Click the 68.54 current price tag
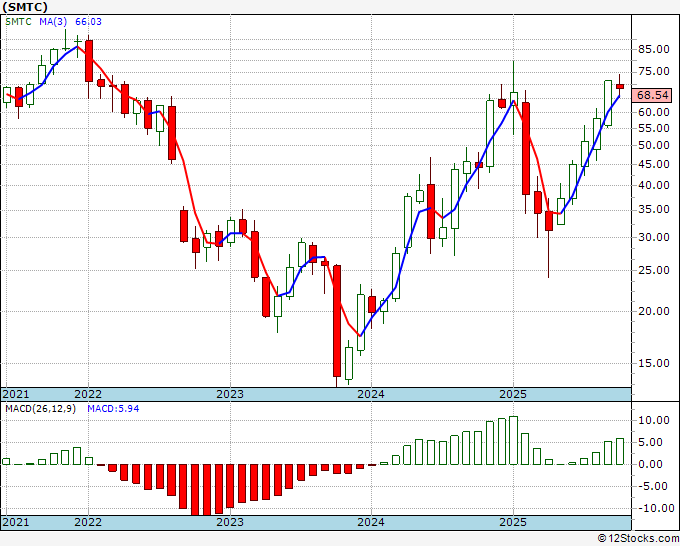Viewport: 680px width, 546px height. click(x=652, y=95)
